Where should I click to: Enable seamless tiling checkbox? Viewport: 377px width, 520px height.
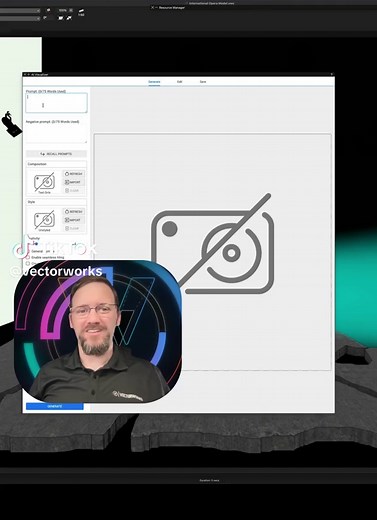click(x=28, y=257)
